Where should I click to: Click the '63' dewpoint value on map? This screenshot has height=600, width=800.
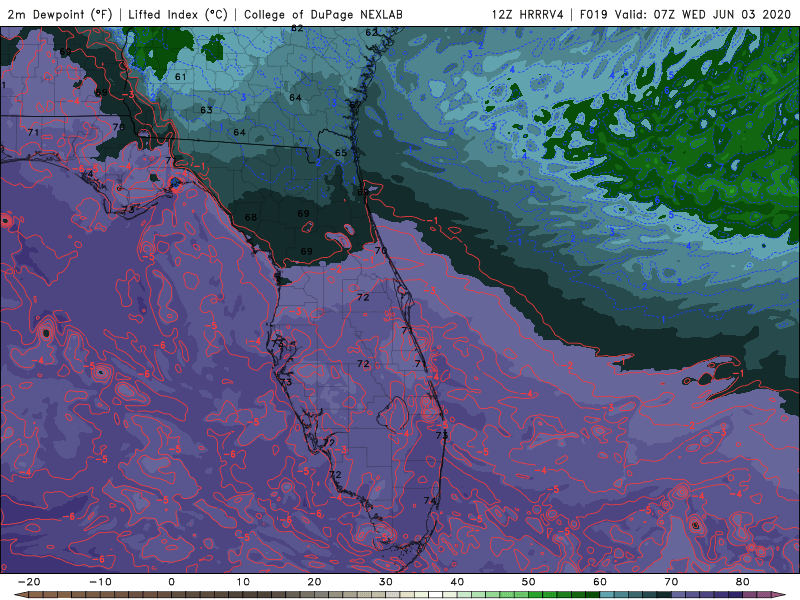pos(206,110)
